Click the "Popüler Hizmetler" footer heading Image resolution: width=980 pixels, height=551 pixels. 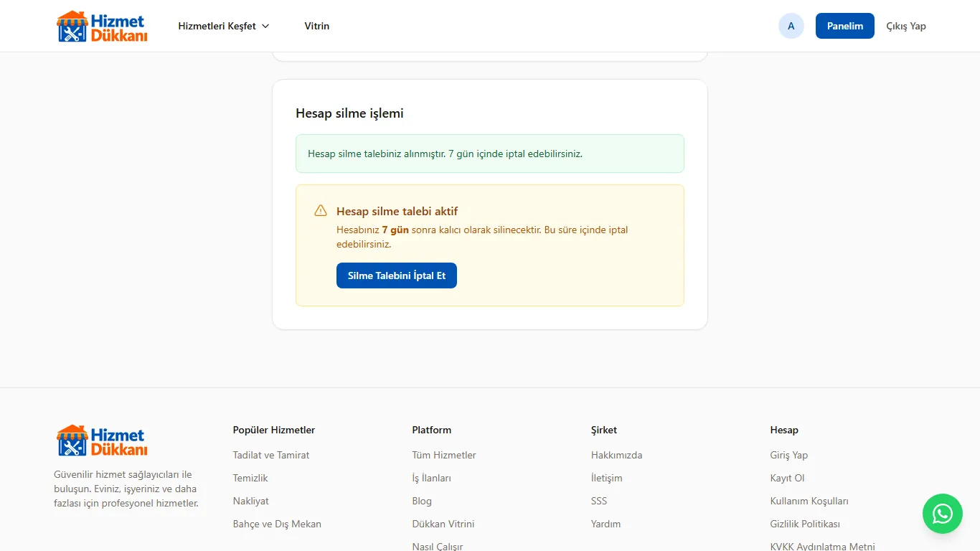point(274,430)
